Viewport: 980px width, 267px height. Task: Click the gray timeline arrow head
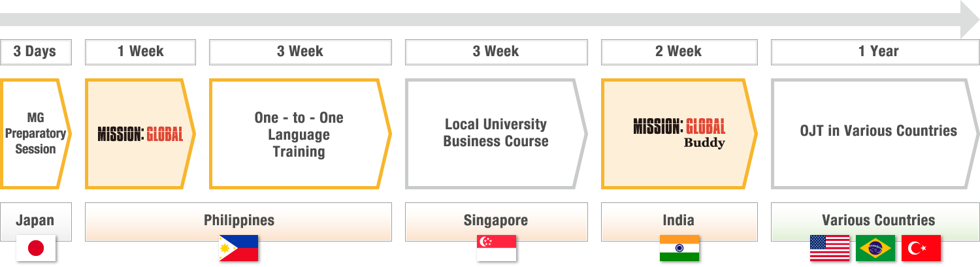[x=970, y=20]
